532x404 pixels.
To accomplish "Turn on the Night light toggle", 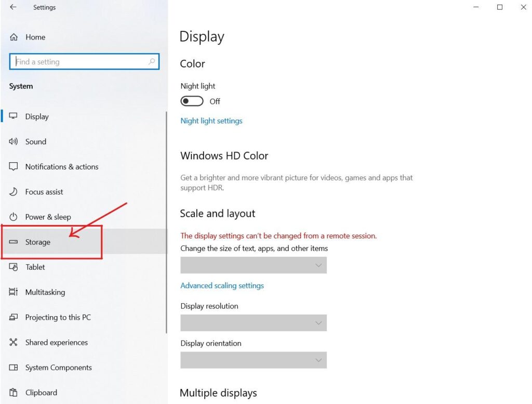I will [x=192, y=101].
